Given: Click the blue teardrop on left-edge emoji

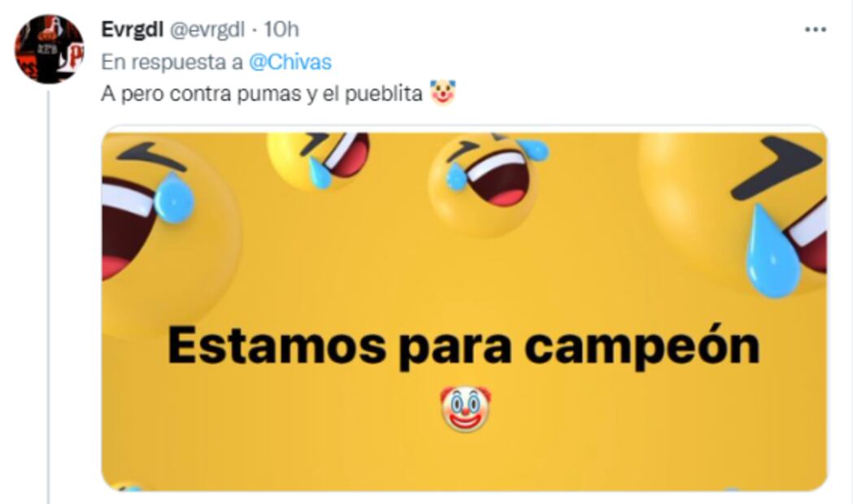Looking at the screenshot, I should pos(174,198).
